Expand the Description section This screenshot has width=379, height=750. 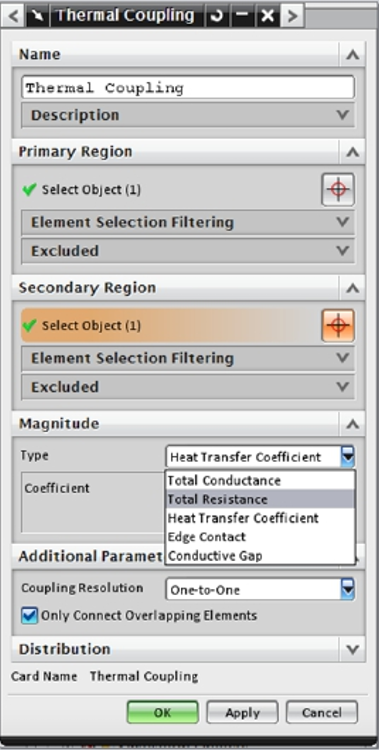pyautogui.click(x=188, y=115)
